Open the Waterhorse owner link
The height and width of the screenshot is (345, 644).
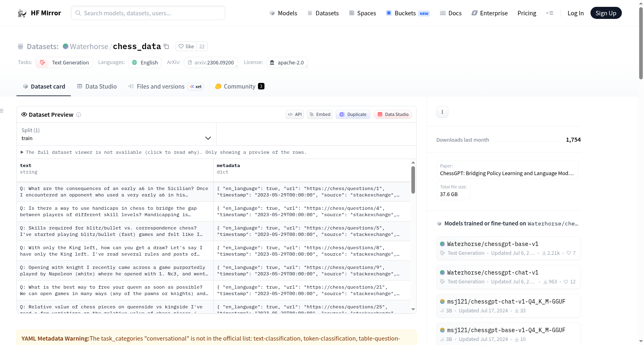pos(89,46)
